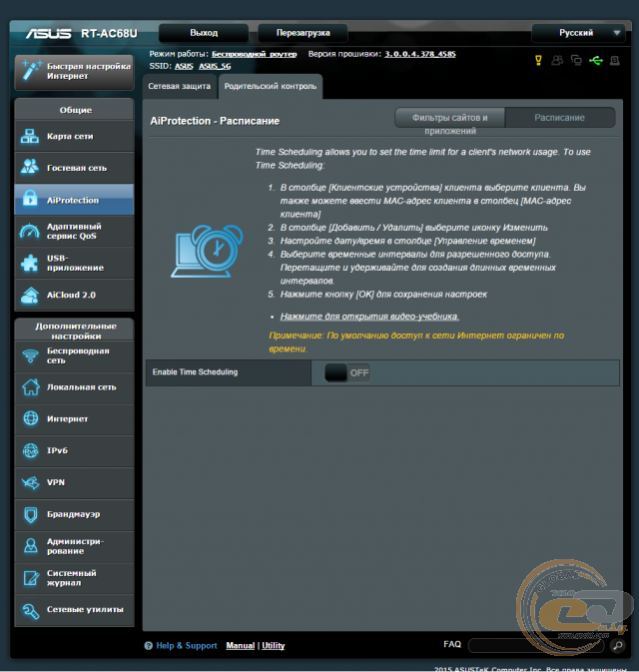Select VPN menu item
The height and width of the screenshot is (672, 639).
coord(74,482)
